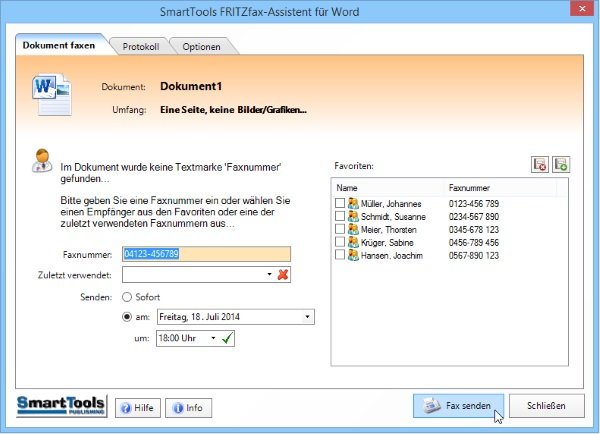Image resolution: width=600 pixels, height=434 pixels.
Task: Check the Hansen, Joachim favorite checkbox
Action: tap(340, 255)
